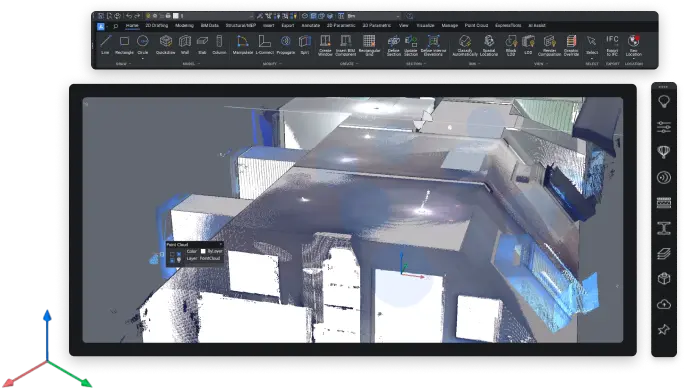The width and height of the screenshot is (685, 392).
Task: Choose the Slab tool
Action: coord(202,45)
